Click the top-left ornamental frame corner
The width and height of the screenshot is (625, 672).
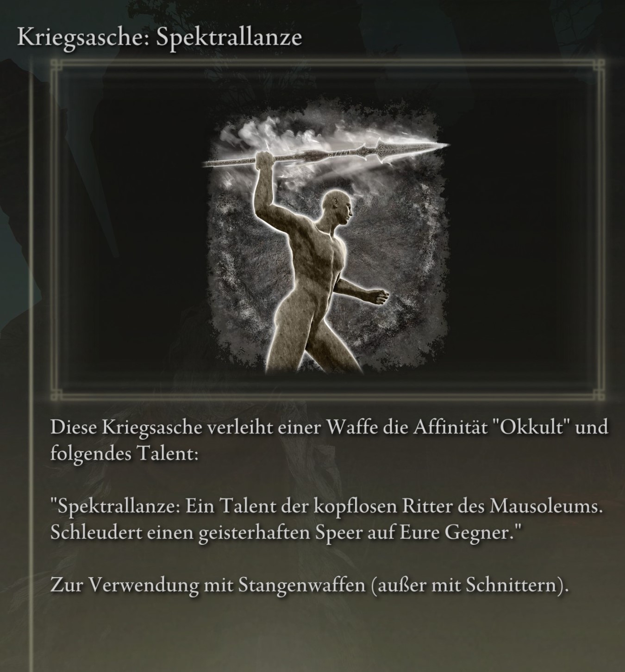(x=56, y=65)
